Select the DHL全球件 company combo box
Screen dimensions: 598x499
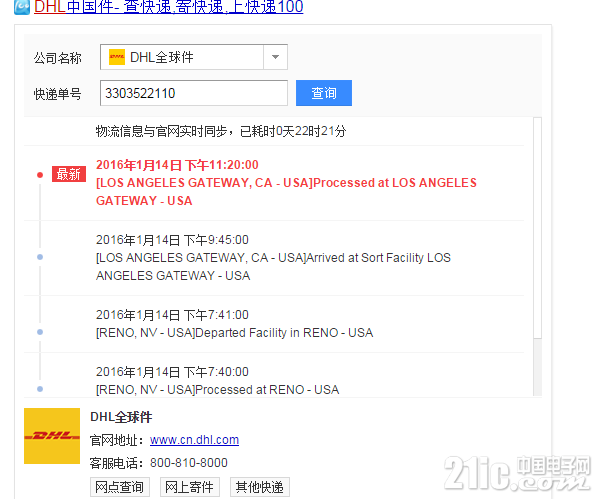coord(194,57)
